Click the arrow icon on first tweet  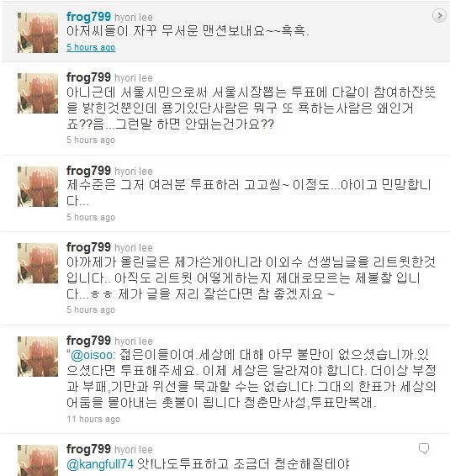[439, 15]
